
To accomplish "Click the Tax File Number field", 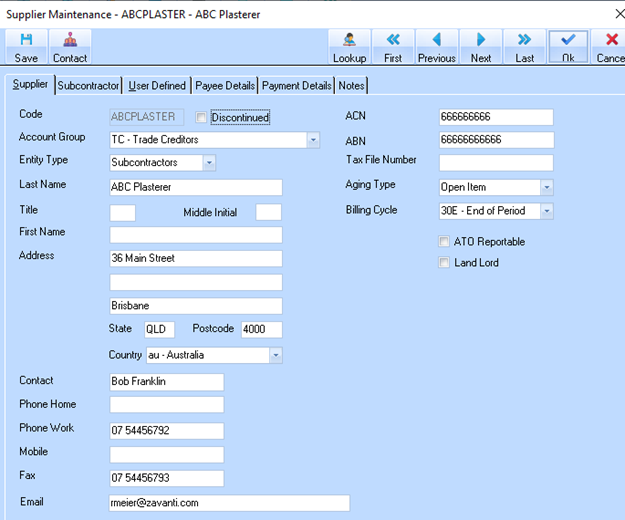I will coord(496,163).
